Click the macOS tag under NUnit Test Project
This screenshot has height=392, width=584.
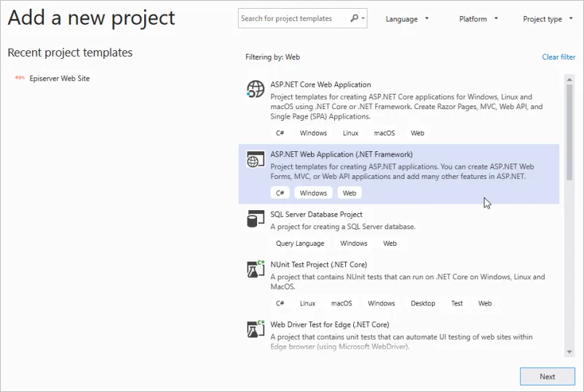342,303
